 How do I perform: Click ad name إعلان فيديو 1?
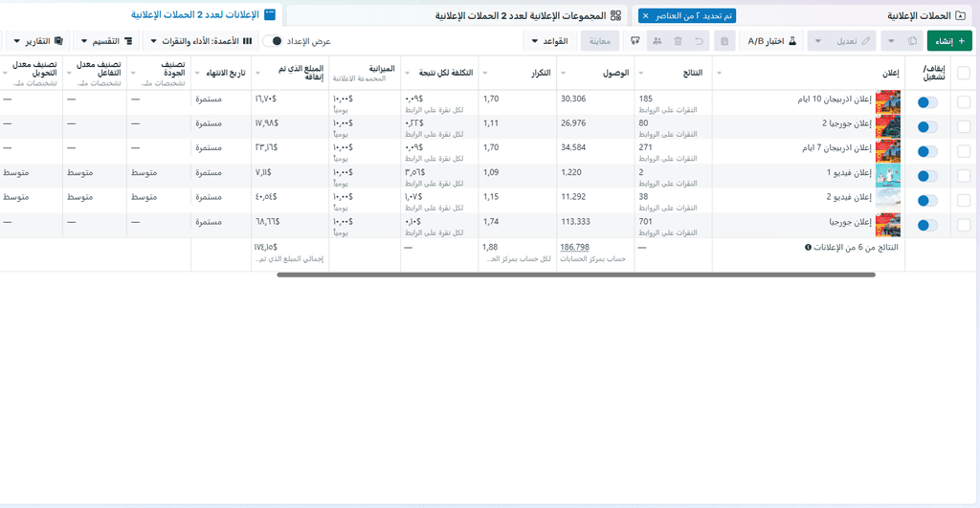849,172
